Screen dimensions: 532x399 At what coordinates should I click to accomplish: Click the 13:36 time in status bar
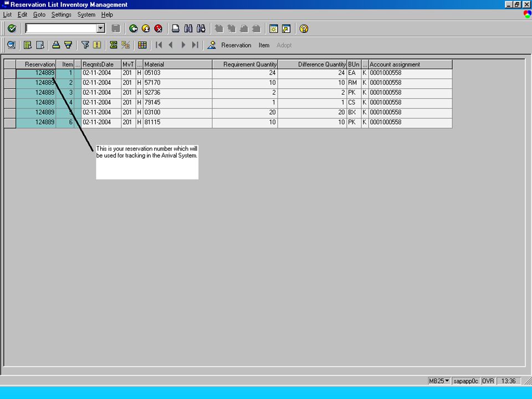pyautogui.click(x=508, y=381)
